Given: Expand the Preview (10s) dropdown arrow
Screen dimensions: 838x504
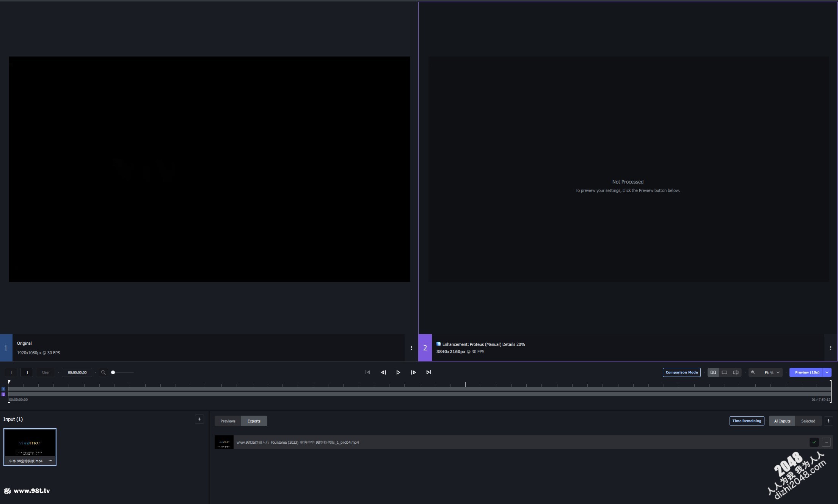Looking at the screenshot, I should (827, 372).
